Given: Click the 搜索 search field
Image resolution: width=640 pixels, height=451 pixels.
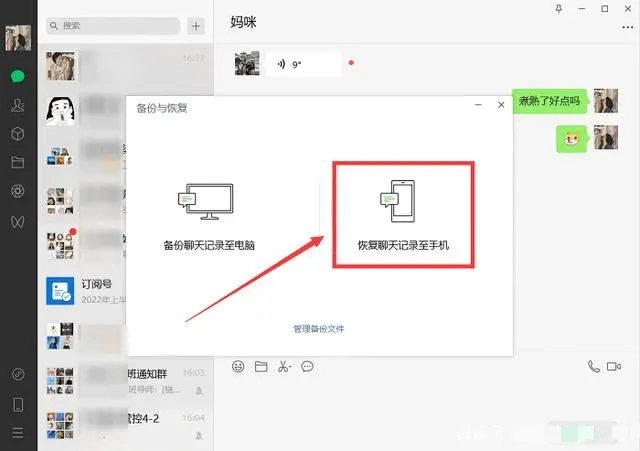Looking at the screenshot, I should point(115,25).
